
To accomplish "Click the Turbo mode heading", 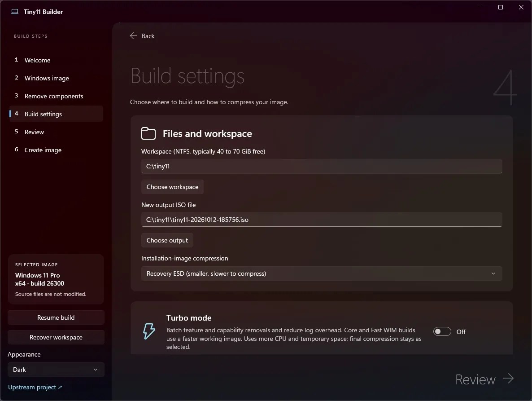I will pyautogui.click(x=189, y=318).
